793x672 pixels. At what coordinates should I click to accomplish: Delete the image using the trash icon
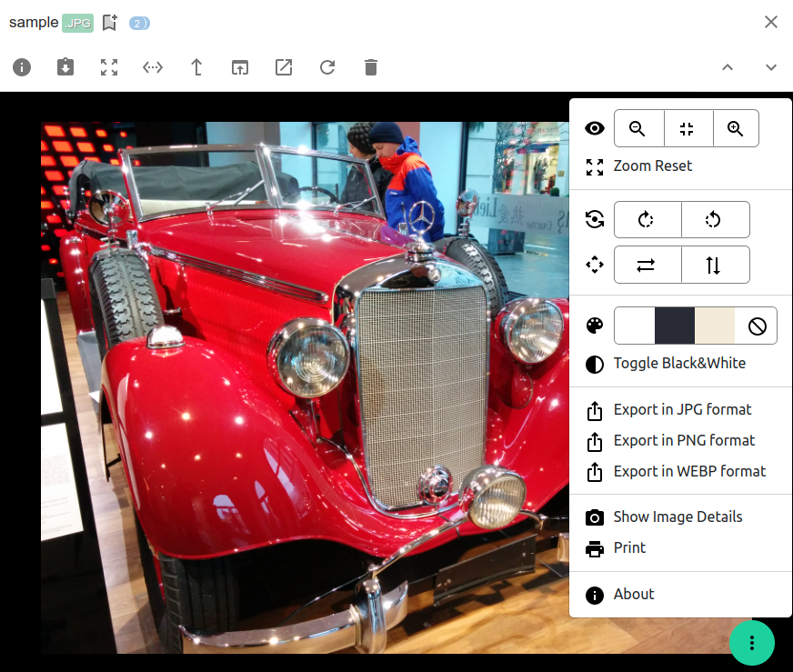370,67
